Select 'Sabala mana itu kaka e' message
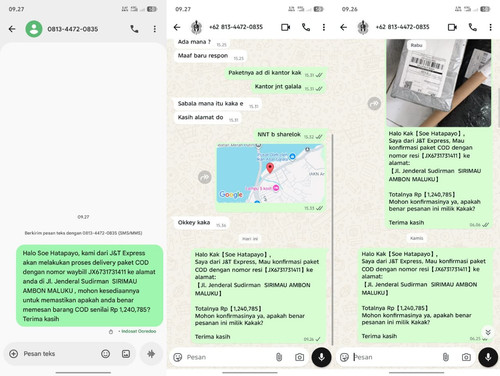Screen dimensions: 500x376 click(218, 104)
